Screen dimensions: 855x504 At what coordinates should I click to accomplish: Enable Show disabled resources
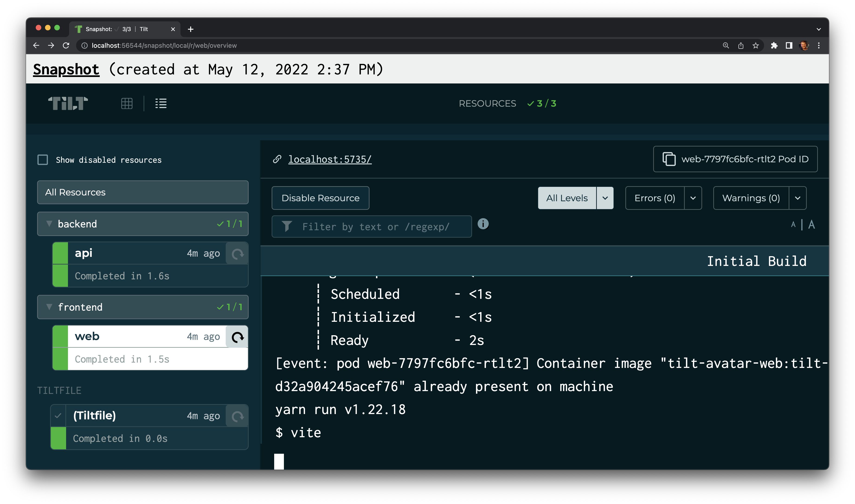coord(42,160)
